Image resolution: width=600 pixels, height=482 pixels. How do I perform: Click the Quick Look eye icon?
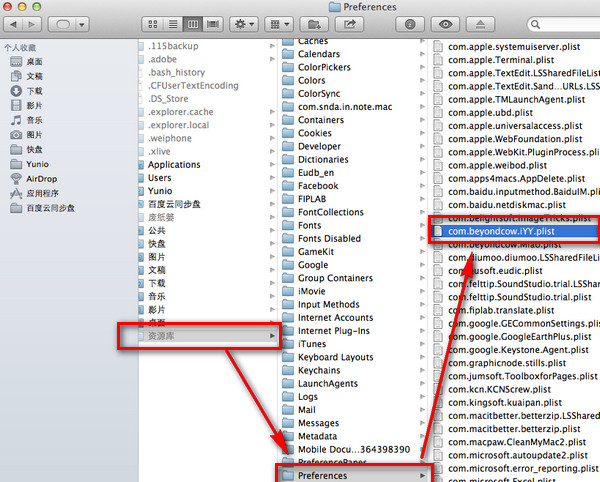[x=446, y=23]
